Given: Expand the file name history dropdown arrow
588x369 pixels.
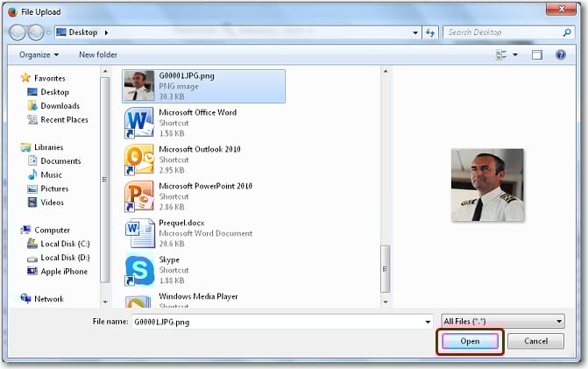Looking at the screenshot, I should 427,322.
